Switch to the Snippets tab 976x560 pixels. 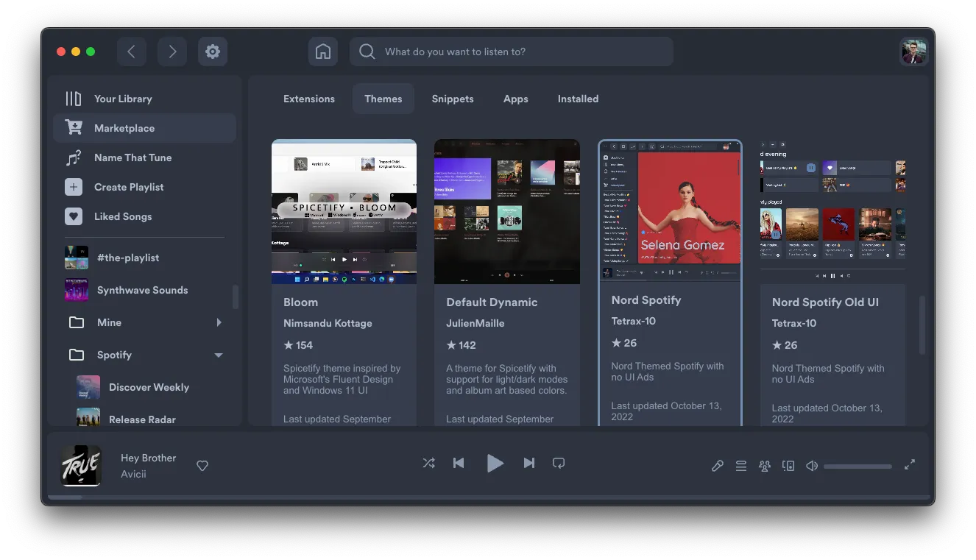point(452,99)
